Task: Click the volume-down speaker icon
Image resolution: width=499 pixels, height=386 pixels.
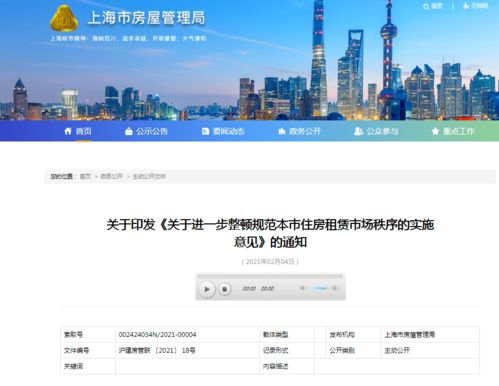Action: [302, 288]
